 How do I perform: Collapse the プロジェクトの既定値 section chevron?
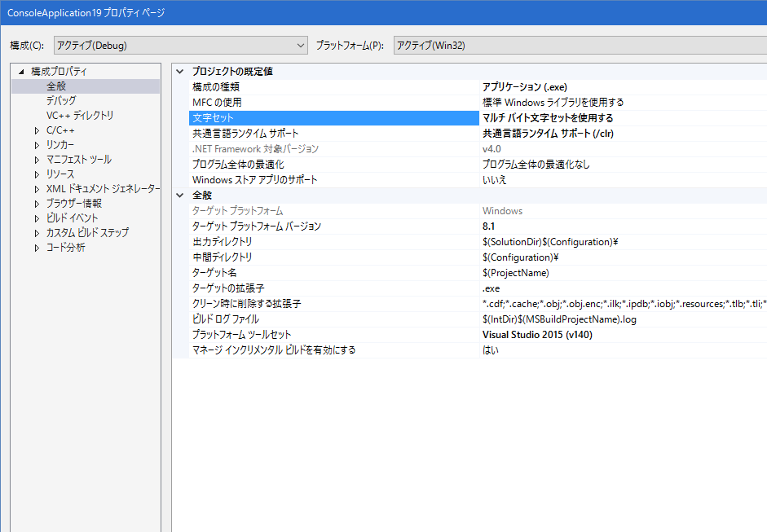pos(180,72)
